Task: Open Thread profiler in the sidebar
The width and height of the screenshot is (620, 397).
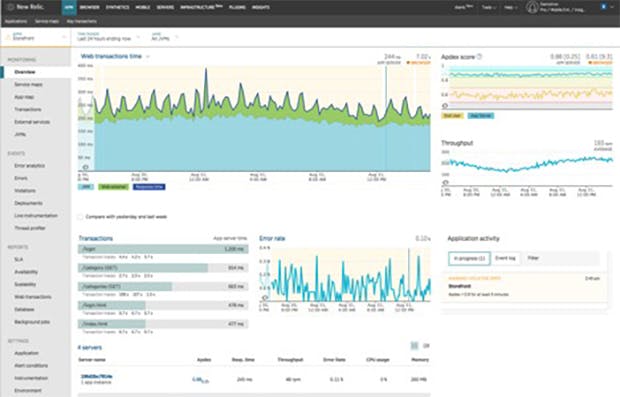Action: tap(30, 228)
